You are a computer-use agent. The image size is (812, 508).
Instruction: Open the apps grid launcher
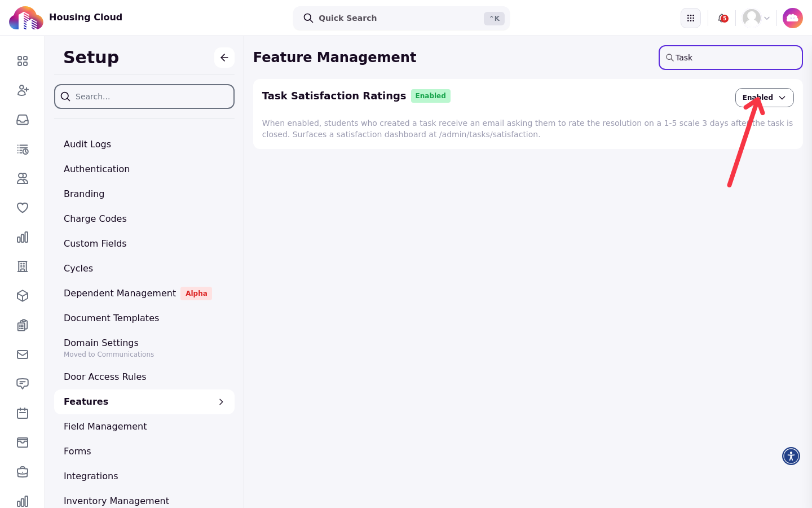coord(691,18)
